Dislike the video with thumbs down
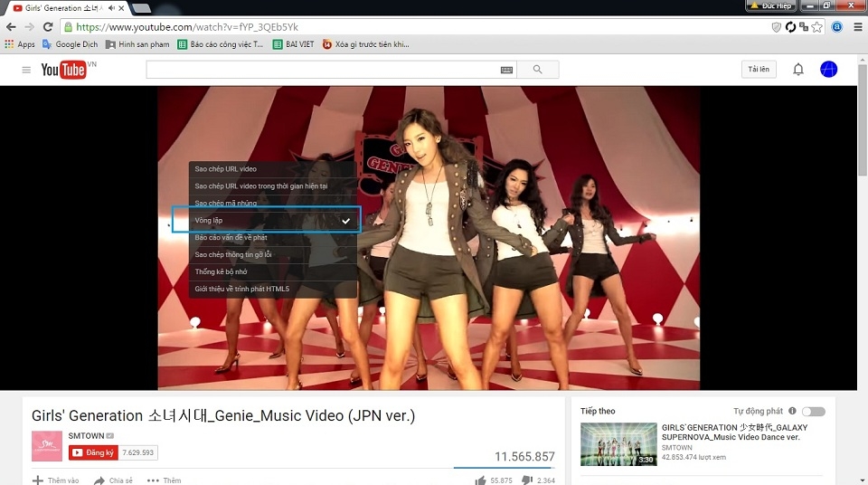 pyautogui.click(x=527, y=480)
